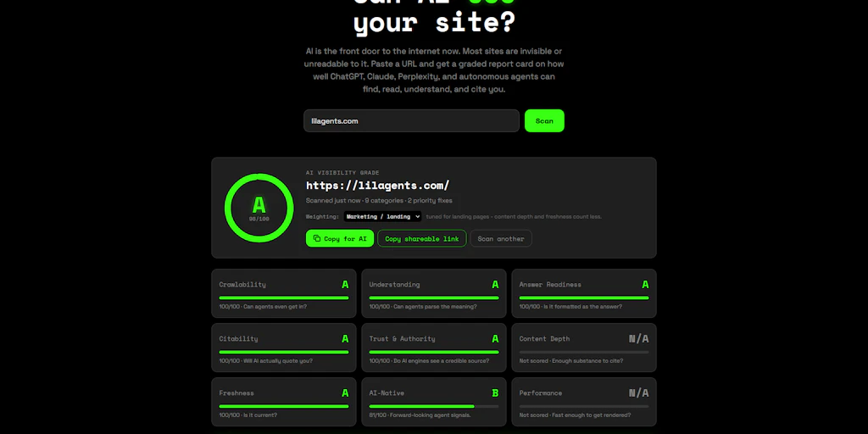Open the Weighting dropdown Marketing / landing
The width and height of the screenshot is (868, 434).
(382, 216)
